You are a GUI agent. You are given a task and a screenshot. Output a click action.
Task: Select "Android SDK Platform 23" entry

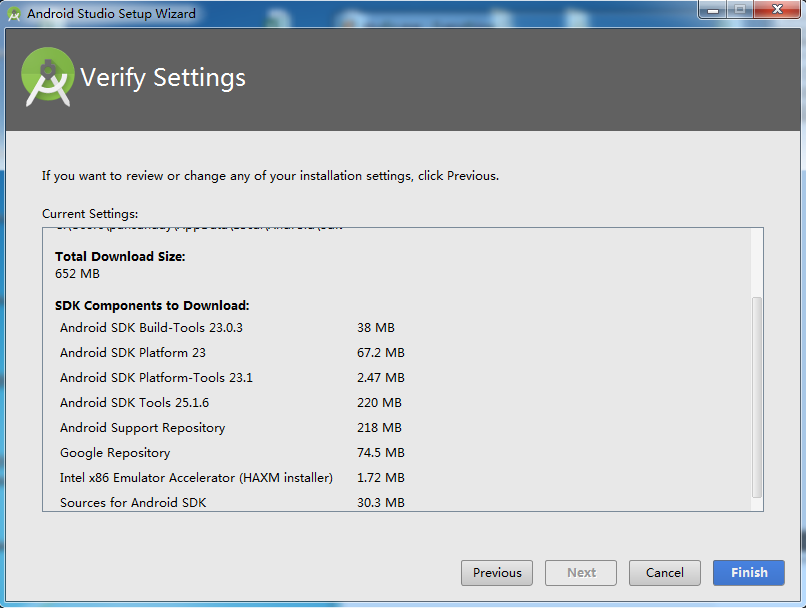(x=133, y=353)
